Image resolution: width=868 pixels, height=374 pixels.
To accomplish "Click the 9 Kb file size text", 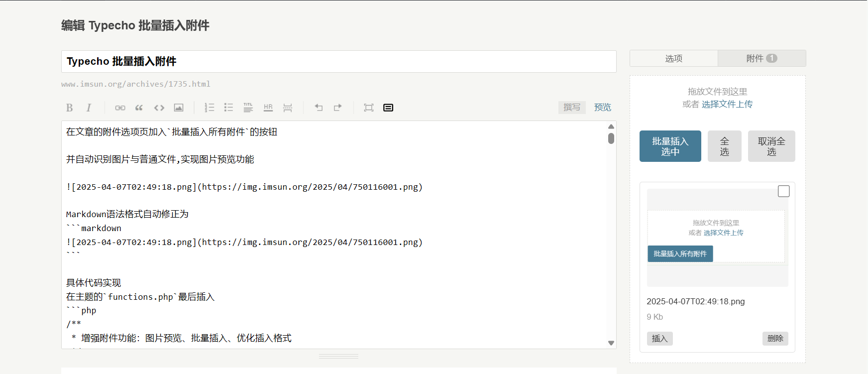I will [654, 317].
